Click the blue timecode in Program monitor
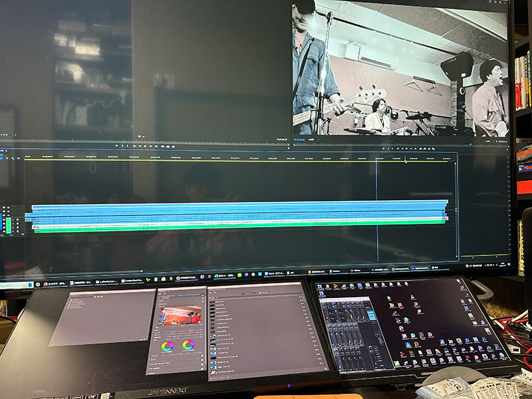The width and height of the screenshot is (532, 399). (299, 140)
